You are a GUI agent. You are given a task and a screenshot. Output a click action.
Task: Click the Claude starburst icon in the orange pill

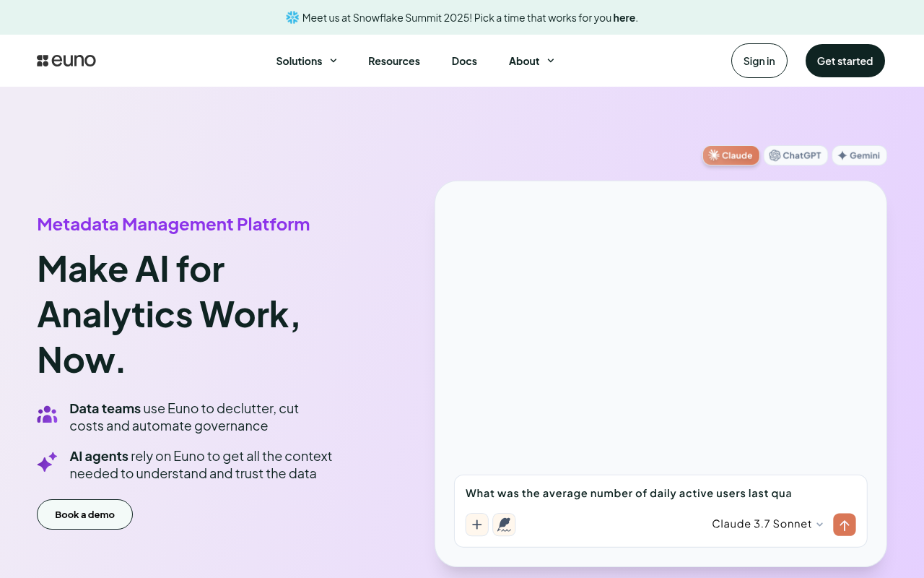[712, 155]
